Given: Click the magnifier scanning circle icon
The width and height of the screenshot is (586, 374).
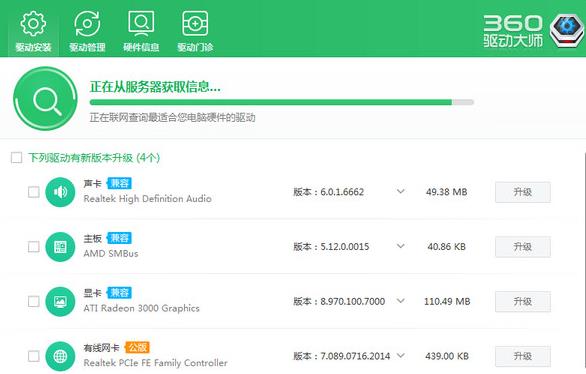Looking at the screenshot, I should coord(45,99).
